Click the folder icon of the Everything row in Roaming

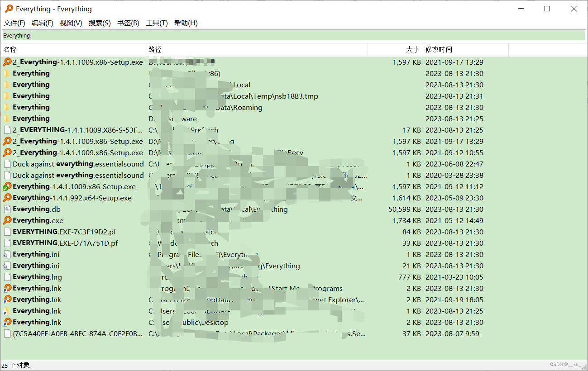(7, 107)
